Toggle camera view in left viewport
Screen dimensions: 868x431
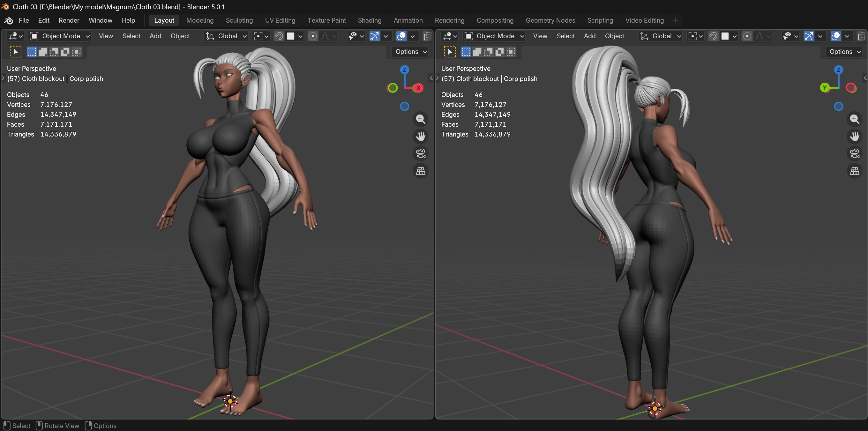pyautogui.click(x=420, y=154)
